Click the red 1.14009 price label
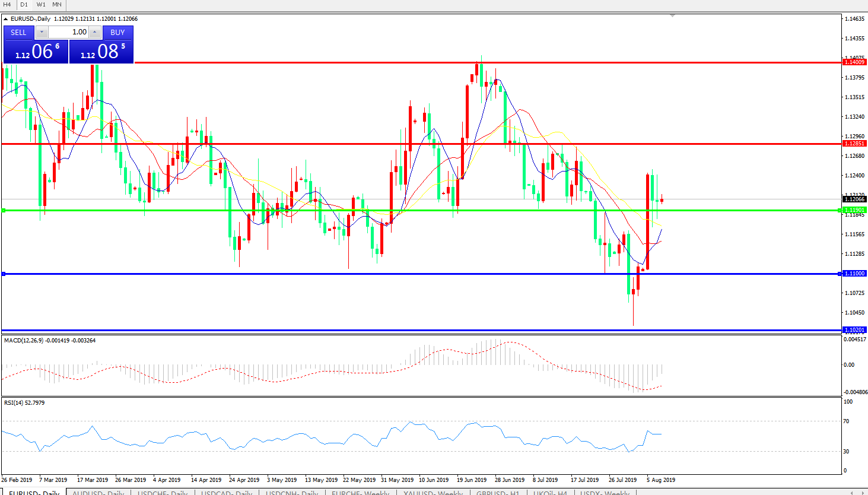The height and width of the screenshot is (495, 868). click(x=854, y=62)
